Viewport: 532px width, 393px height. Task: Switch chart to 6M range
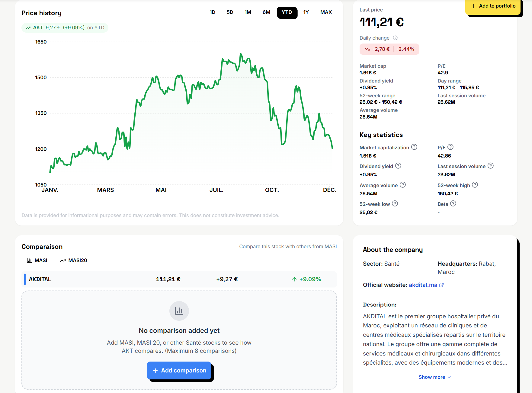point(266,12)
